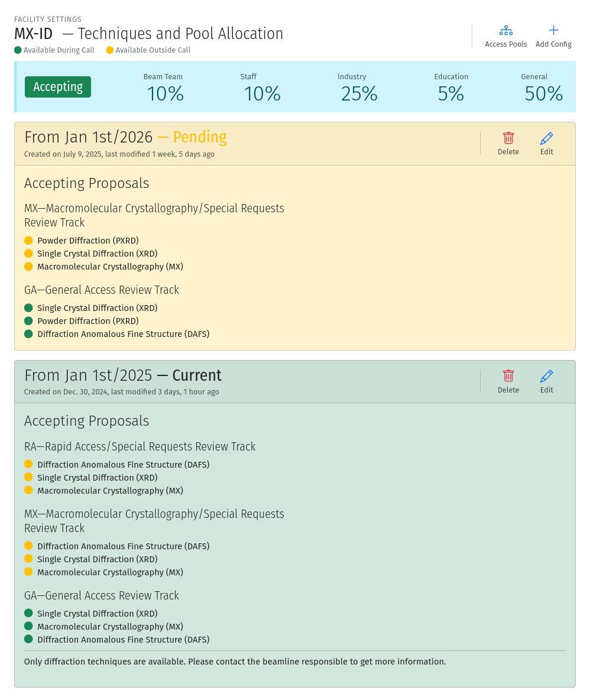
Task: Click GA General Access heading in Current card
Action: [101, 595]
